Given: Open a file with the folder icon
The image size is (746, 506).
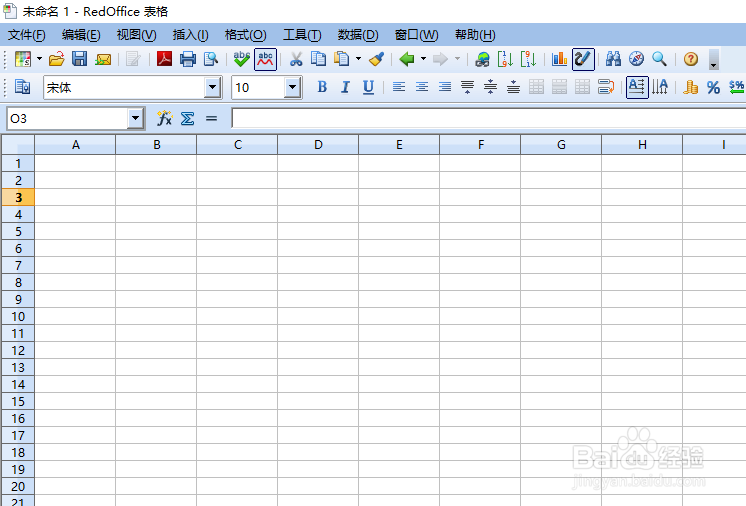Looking at the screenshot, I should (57, 59).
